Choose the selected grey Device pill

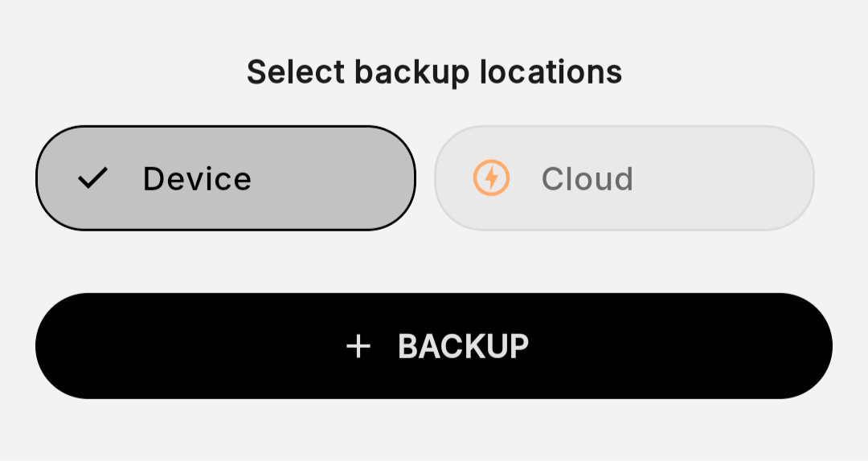[226, 178]
